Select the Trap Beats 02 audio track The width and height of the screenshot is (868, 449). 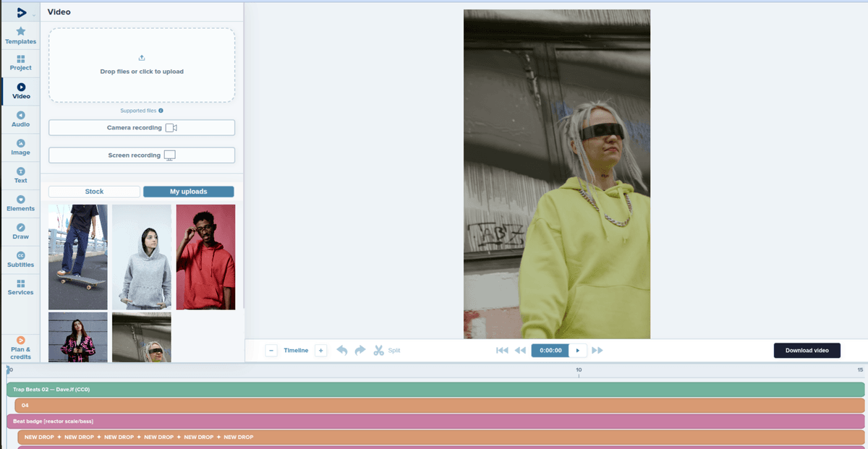(x=435, y=390)
